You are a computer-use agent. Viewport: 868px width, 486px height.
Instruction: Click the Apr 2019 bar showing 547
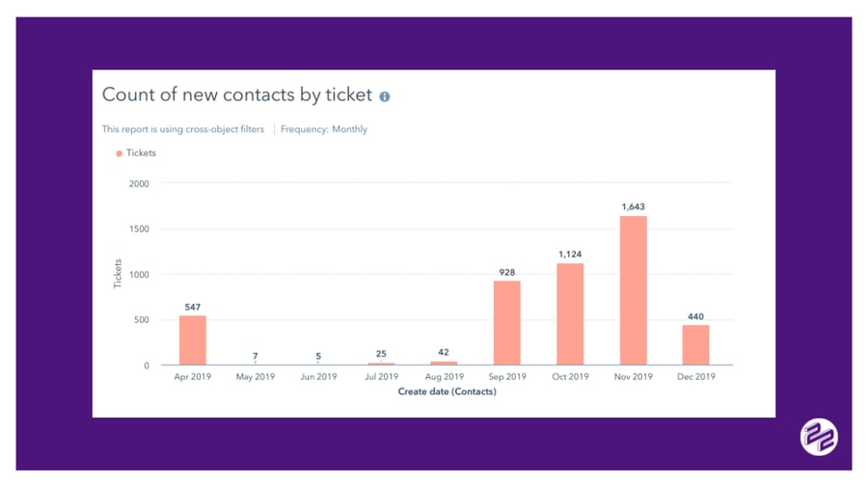tap(193, 340)
